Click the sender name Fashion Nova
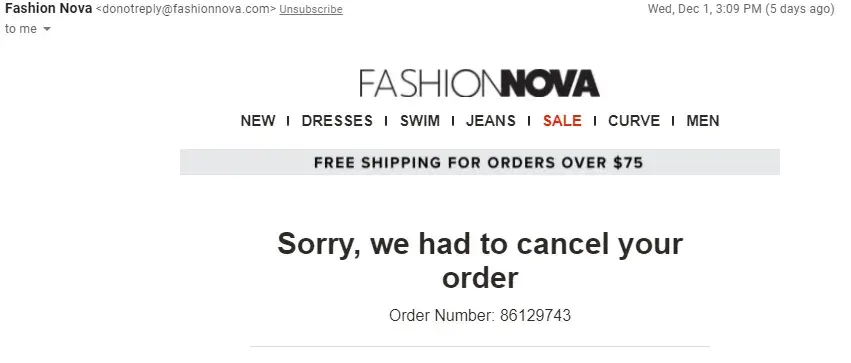The height and width of the screenshot is (363, 851). (x=48, y=9)
